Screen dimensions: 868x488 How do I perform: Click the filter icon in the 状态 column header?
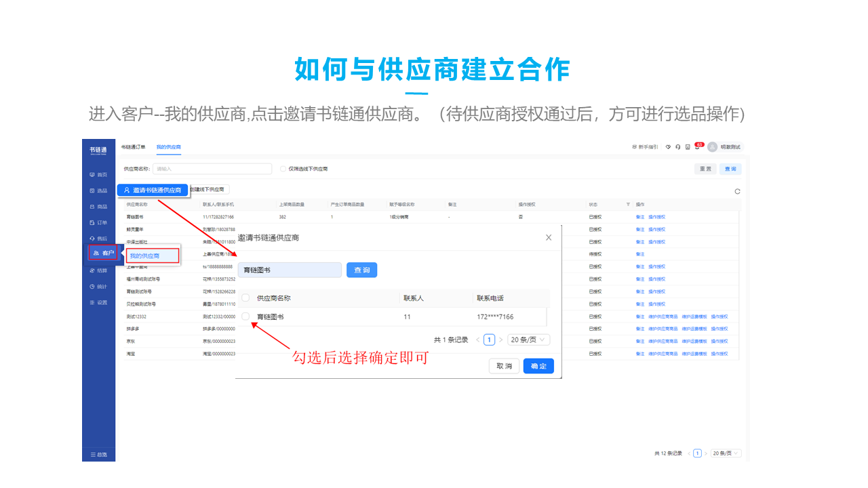pos(628,204)
